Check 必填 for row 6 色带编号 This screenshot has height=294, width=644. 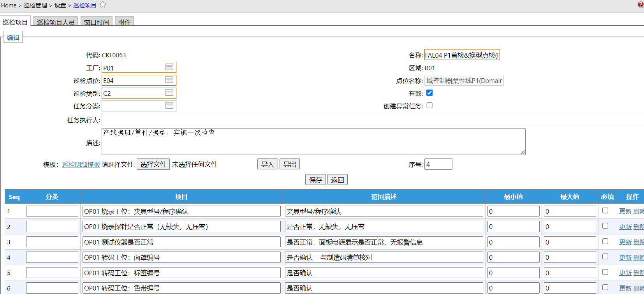click(x=605, y=287)
